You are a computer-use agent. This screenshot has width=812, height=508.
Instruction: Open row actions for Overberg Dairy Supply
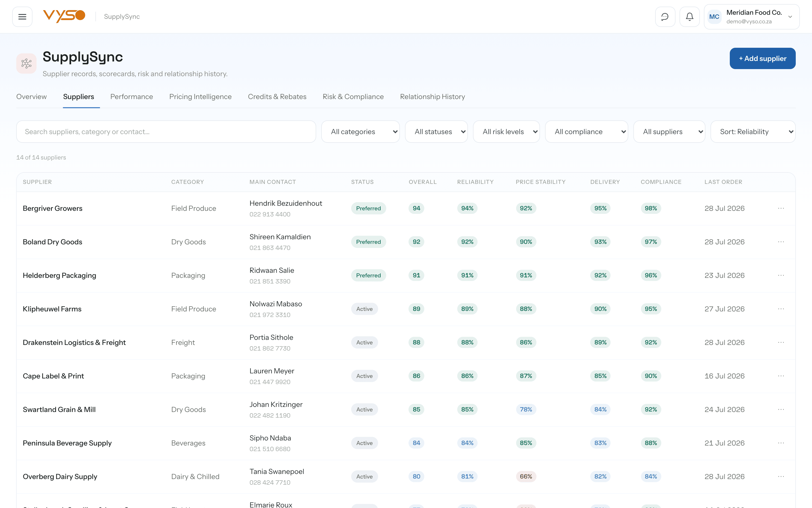click(x=781, y=477)
